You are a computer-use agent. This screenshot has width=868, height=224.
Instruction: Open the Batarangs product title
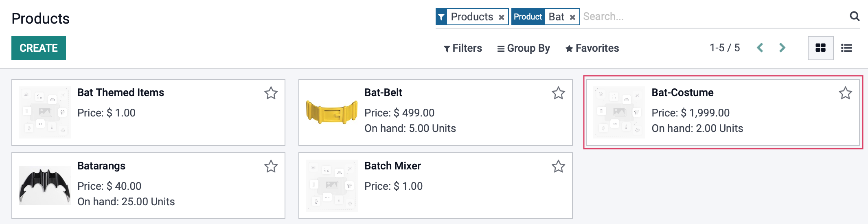pyautogui.click(x=101, y=166)
